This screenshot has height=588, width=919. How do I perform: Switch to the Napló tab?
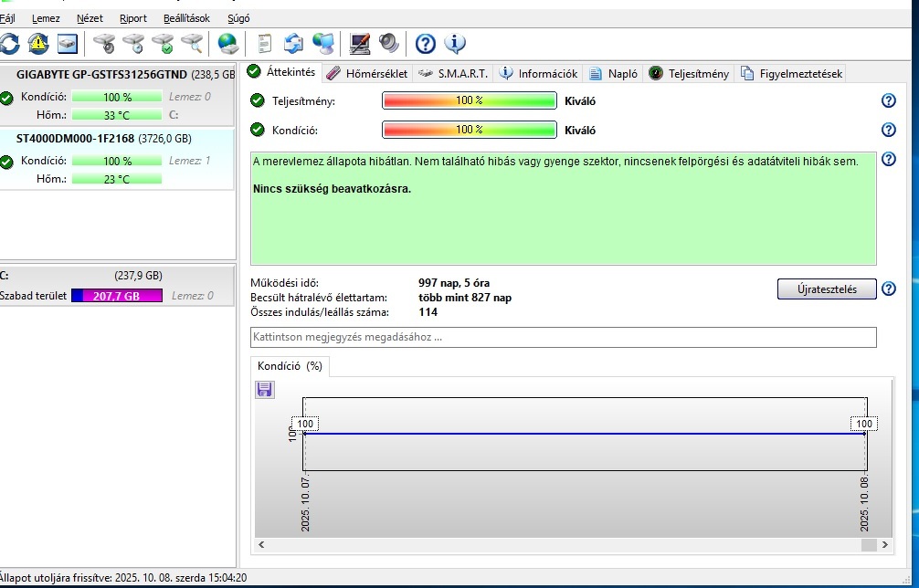(x=613, y=73)
